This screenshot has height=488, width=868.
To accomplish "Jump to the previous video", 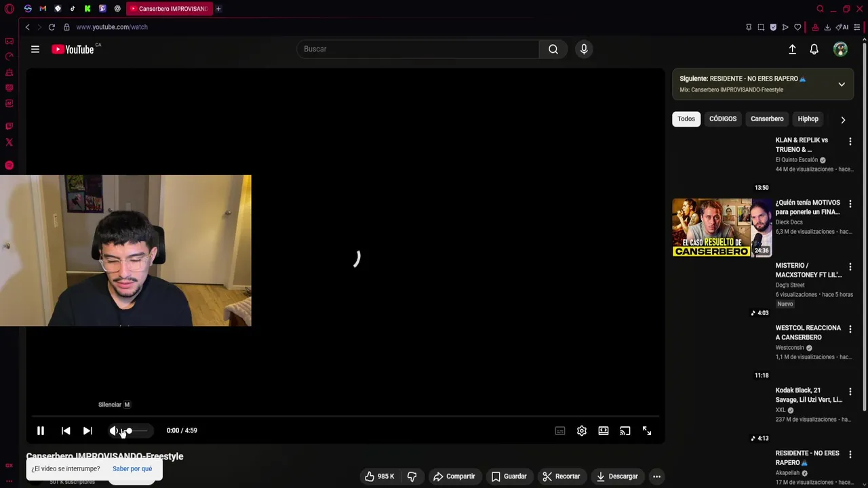I will 66,430.
